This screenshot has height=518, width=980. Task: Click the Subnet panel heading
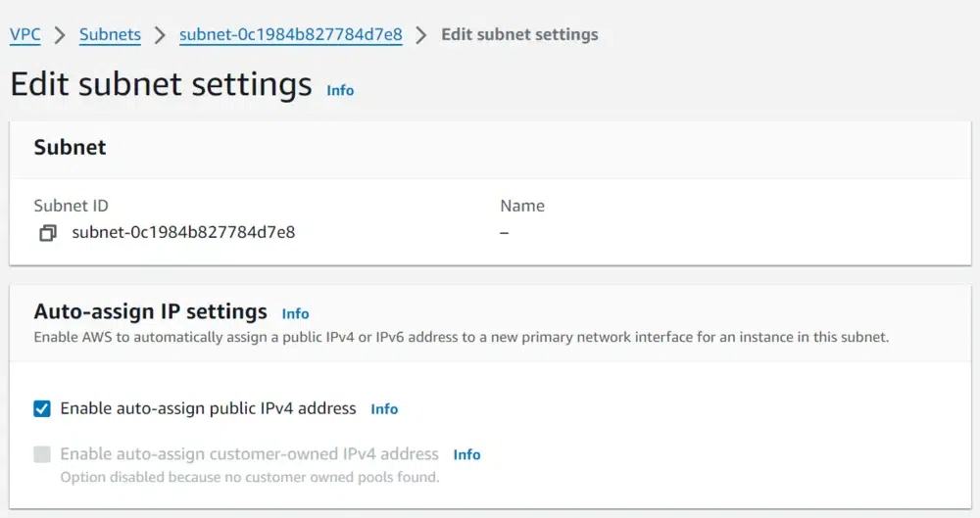71,148
